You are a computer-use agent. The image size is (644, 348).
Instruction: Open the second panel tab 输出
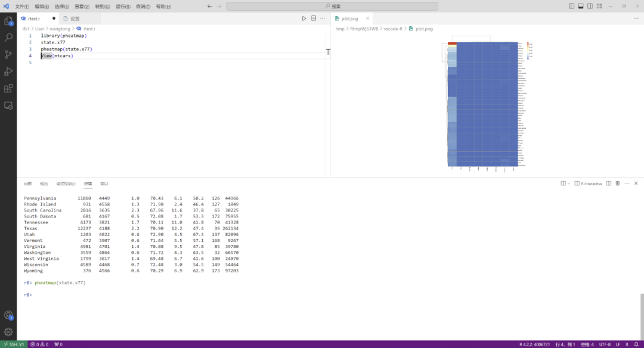pyautogui.click(x=44, y=184)
